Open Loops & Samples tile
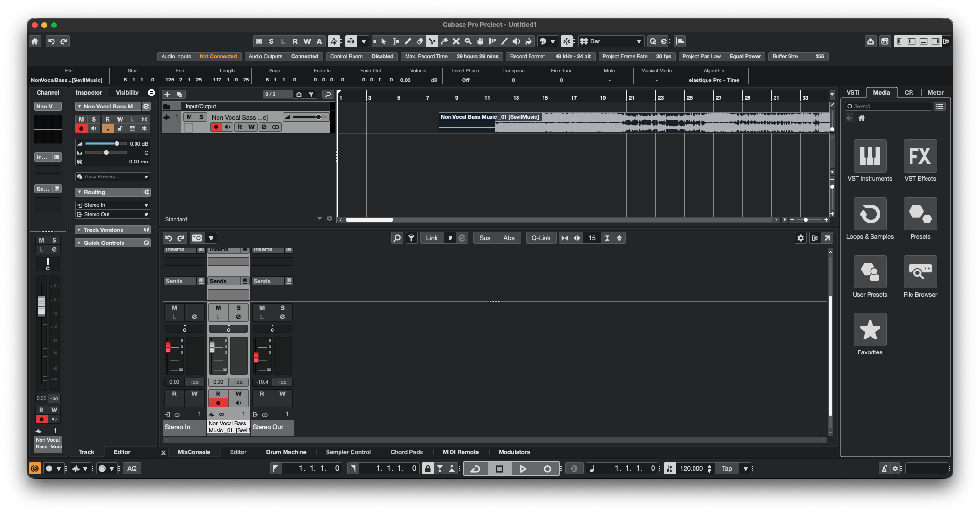The width and height of the screenshot is (980, 514). 870,214
